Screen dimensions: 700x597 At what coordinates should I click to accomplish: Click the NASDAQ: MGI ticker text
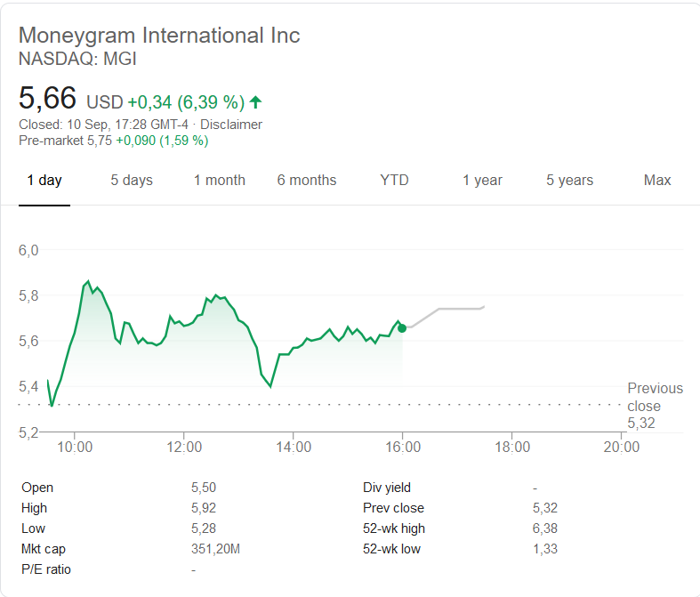[x=77, y=60]
